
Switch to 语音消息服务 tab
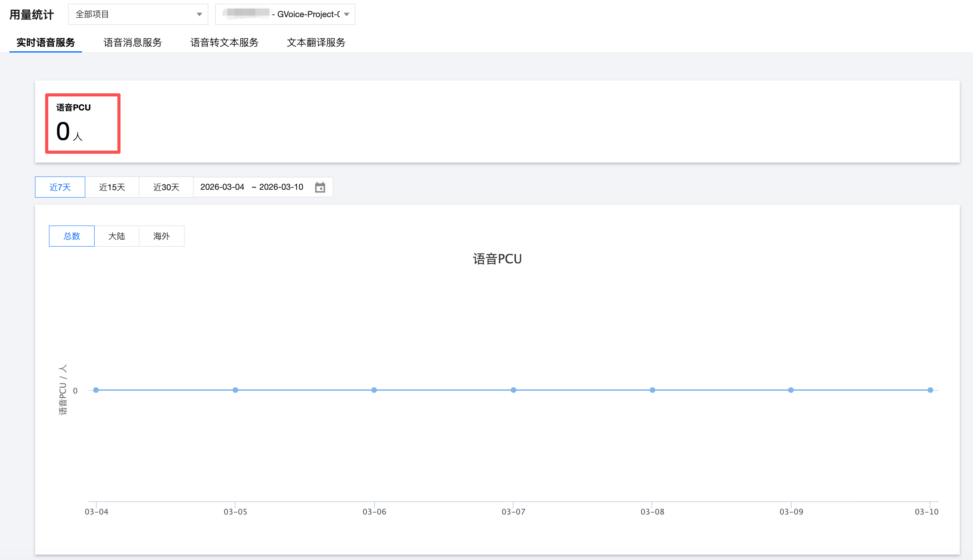(132, 42)
